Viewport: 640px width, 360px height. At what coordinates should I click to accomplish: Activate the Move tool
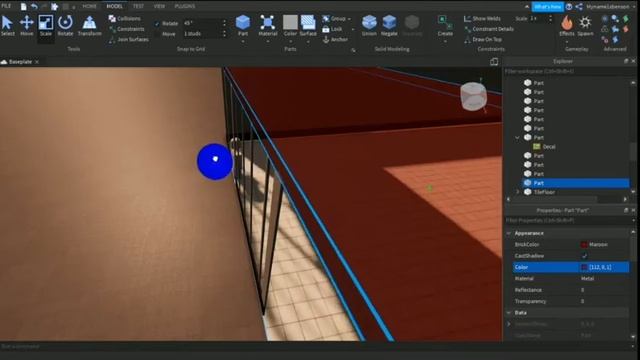point(27,25)
